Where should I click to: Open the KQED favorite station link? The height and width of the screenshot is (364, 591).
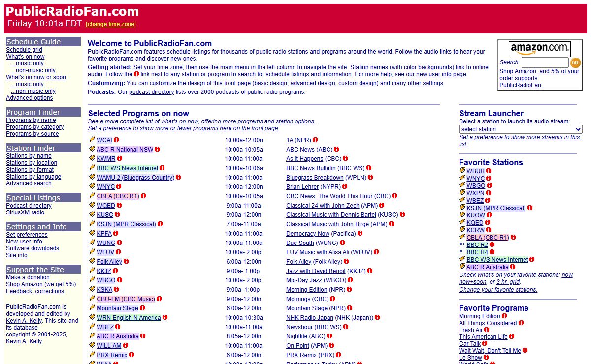(x=475, y=223)
